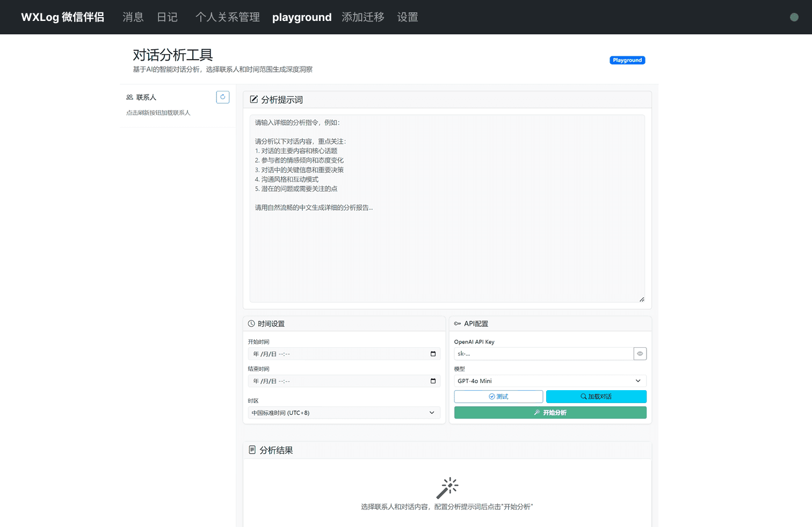
Task: Switch to the 日记 tab
Action: coord(167,17)
